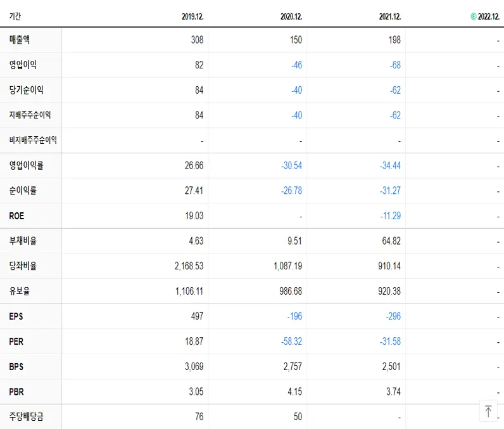Click the EPS row label
This screenshot has height=429, width=504.
click(16, 316)
